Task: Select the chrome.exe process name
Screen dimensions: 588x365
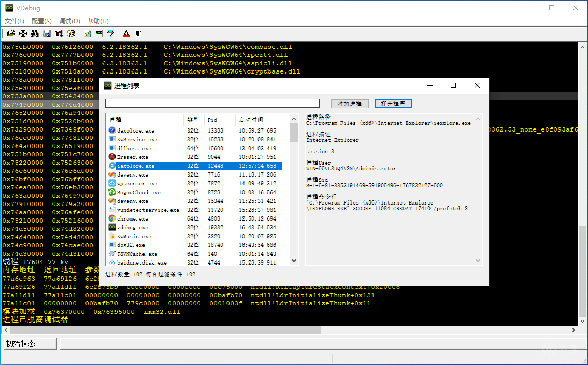Action: coord(133,219)
